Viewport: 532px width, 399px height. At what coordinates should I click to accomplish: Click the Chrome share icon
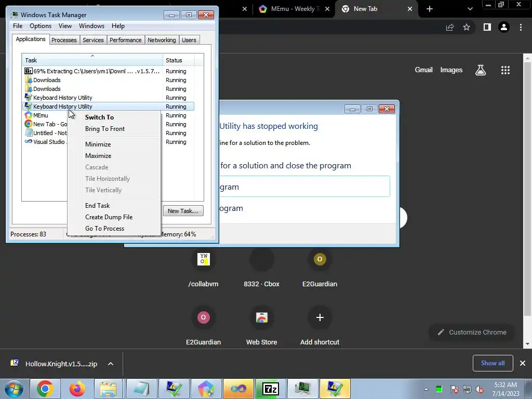(x=450, y=27)
